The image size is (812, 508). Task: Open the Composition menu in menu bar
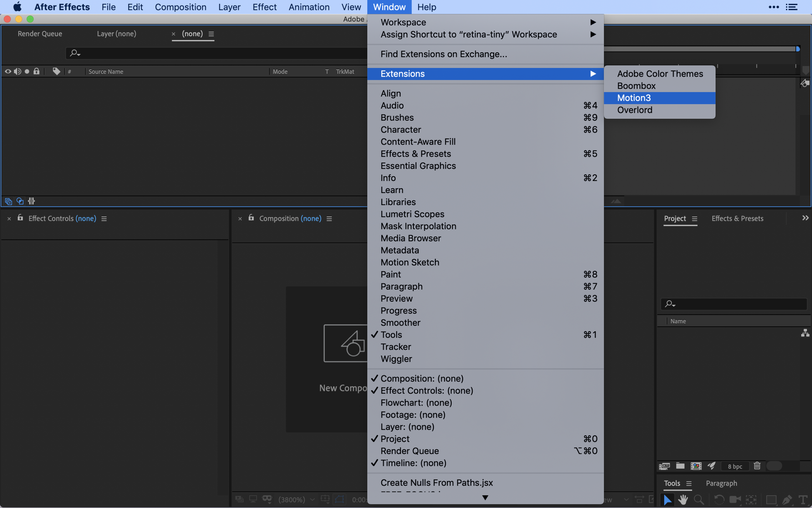coord(181,7)
